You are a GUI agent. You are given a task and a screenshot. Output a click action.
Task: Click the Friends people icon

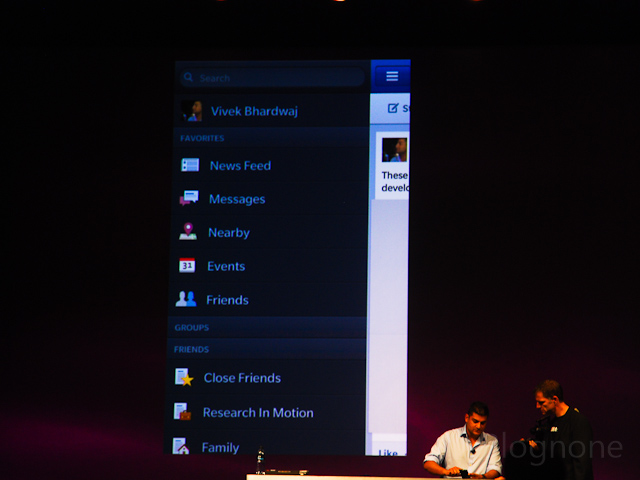pos(186,299)
